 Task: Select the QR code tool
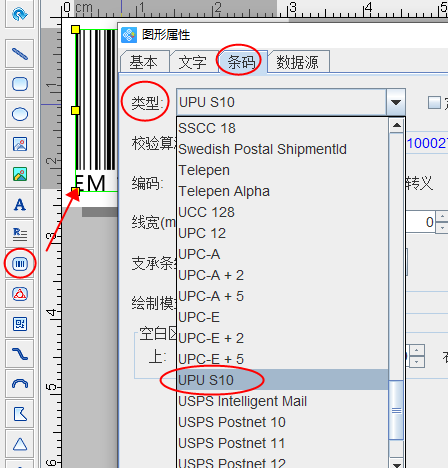20,324
